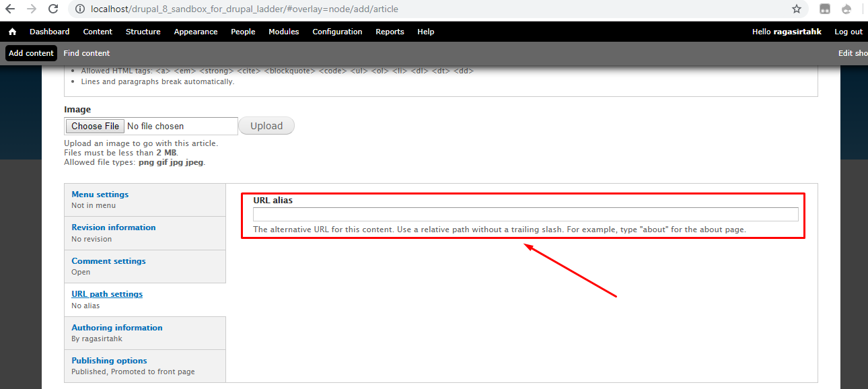Open the Publishing options tab
Image resolution: width=868 pixels, height=389 pixels.
click(109, 360)
